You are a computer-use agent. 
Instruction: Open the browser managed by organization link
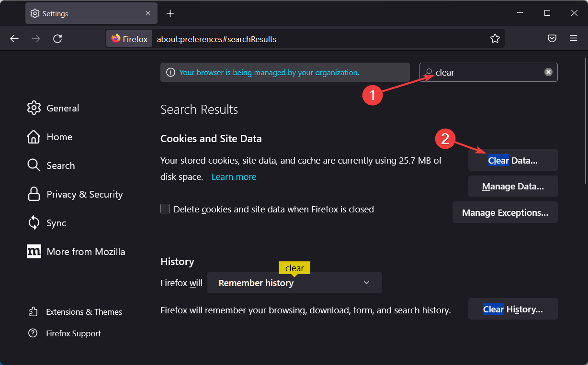(x=269, y=73)
